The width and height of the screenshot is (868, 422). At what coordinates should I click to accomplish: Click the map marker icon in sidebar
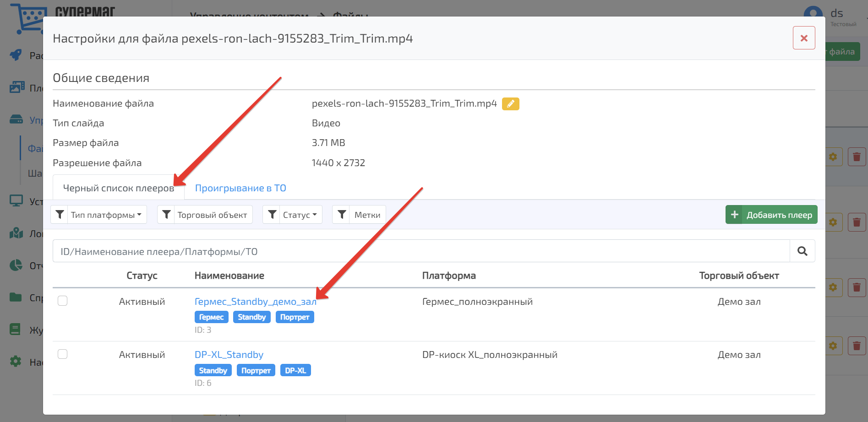pyautogui.click(x=16, y=233)
